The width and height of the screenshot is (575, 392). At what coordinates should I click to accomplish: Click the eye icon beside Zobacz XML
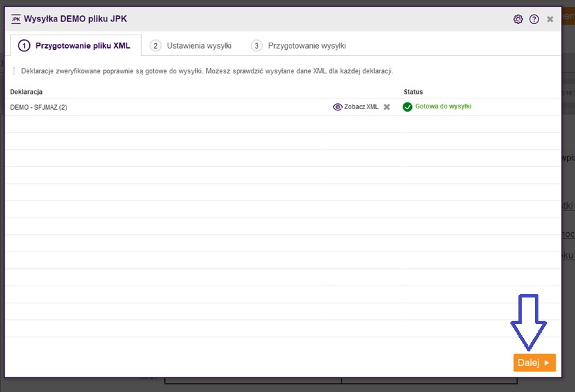pyautogui.click(x=337, y=107)
